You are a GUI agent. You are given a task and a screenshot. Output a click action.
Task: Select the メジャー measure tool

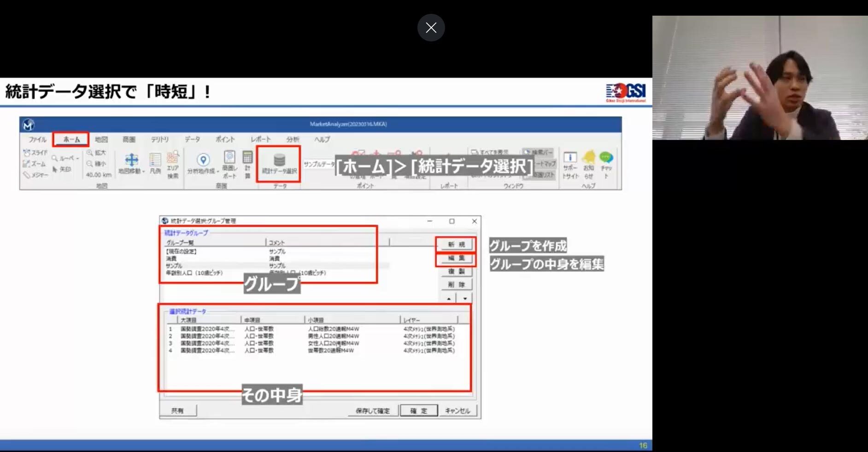pos(35,175)
